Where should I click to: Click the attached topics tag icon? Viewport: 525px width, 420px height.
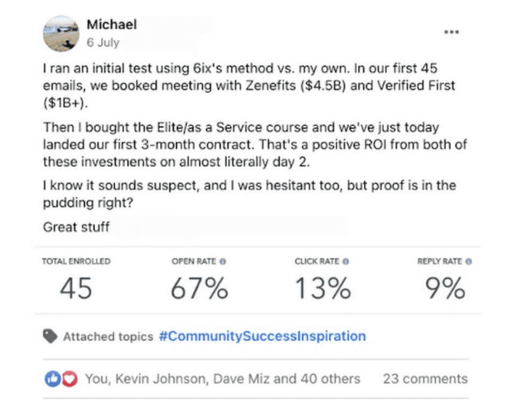pyautogui.click(x=50, y=336)
